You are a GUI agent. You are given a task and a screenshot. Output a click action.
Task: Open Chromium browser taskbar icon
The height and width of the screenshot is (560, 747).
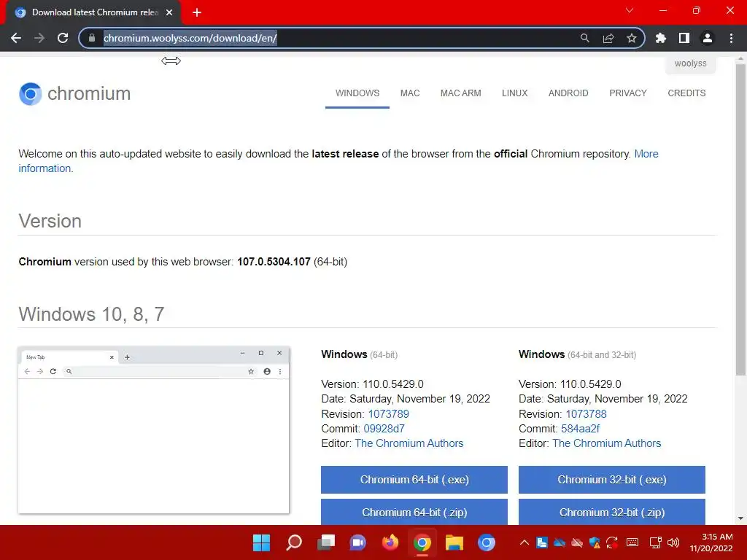click(x=487, y=542)
